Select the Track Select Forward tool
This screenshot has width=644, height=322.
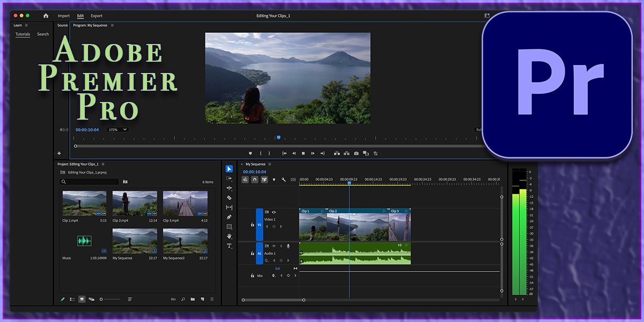[x=229, y=179]
